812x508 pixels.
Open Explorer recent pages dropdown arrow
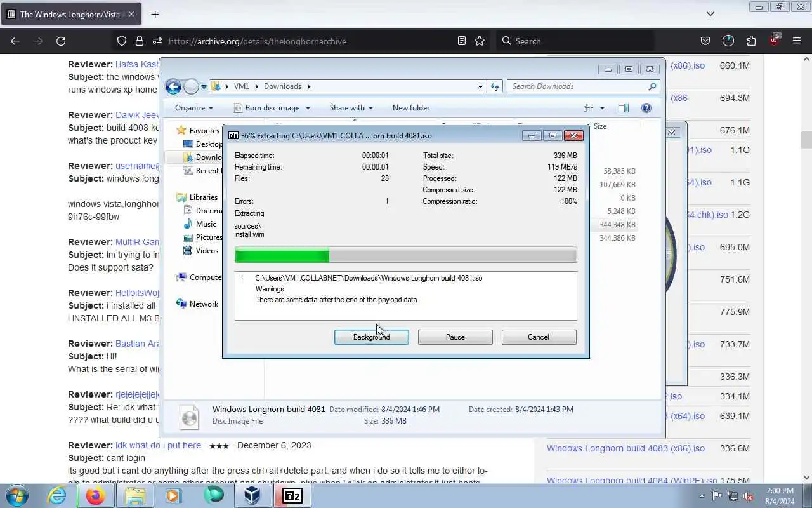click(204, 86)
